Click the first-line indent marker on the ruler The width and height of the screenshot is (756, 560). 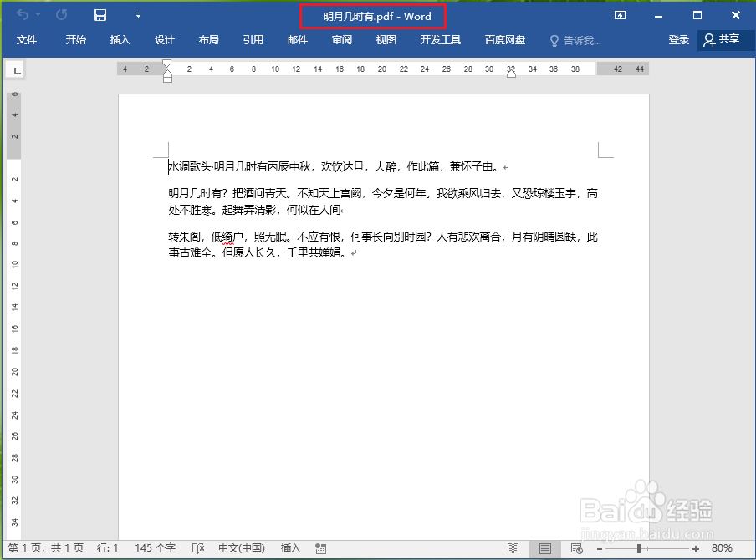pos(166,63)
